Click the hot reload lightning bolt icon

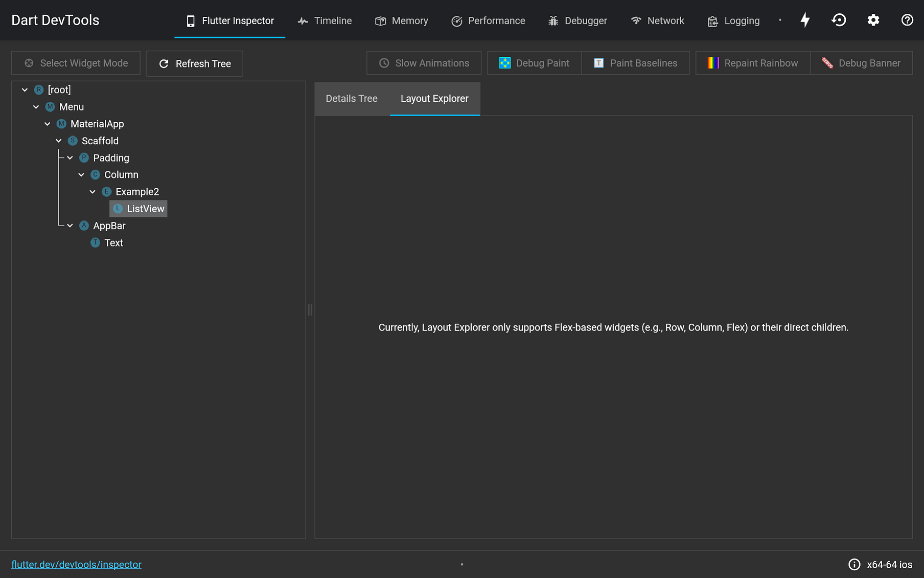(805, 20)
